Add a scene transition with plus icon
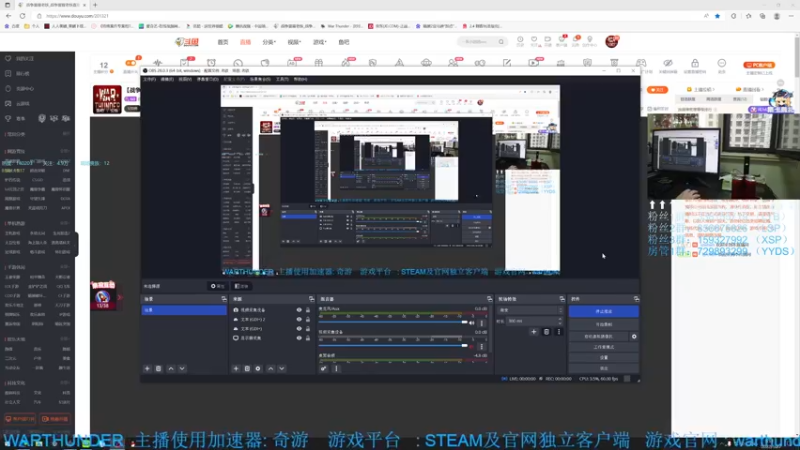Viewport: 800px width, 450px height. tap(534, 332)
